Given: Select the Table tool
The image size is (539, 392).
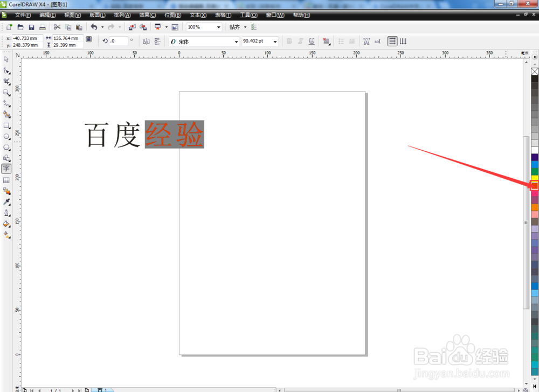Looking at the screenshot, I should (x=6, y=180).
